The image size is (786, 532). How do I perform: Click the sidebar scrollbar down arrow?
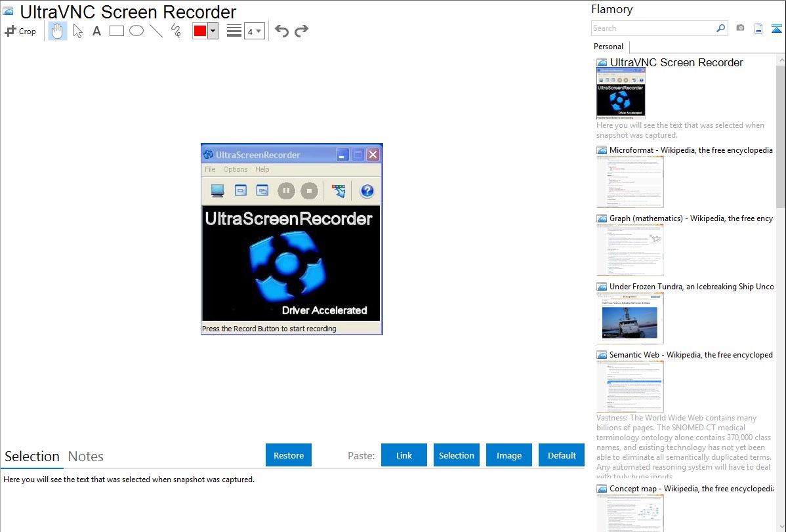[x=781, y=527]
